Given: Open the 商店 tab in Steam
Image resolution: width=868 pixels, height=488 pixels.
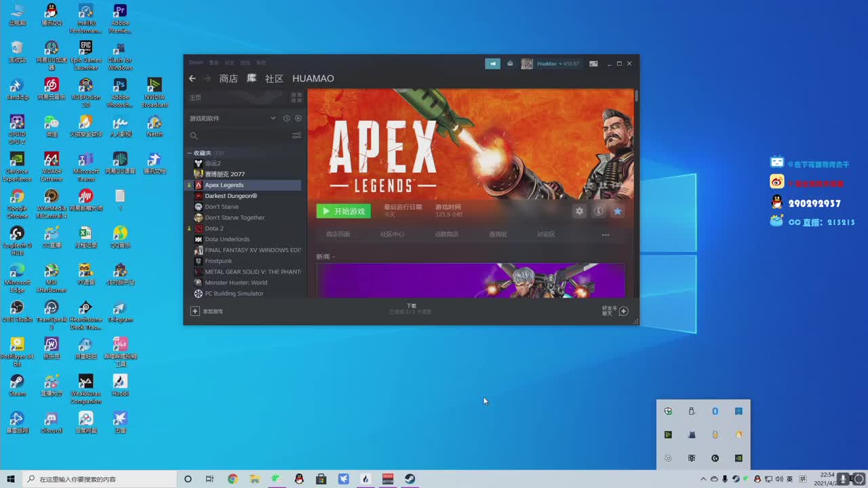Looking at the screenshot, I should pos(229,79).
